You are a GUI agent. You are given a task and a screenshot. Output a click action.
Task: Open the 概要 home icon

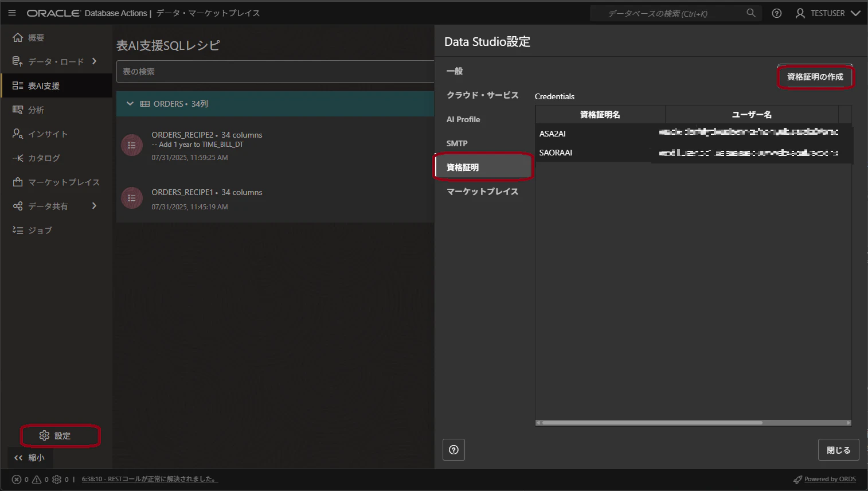point(18,37)
